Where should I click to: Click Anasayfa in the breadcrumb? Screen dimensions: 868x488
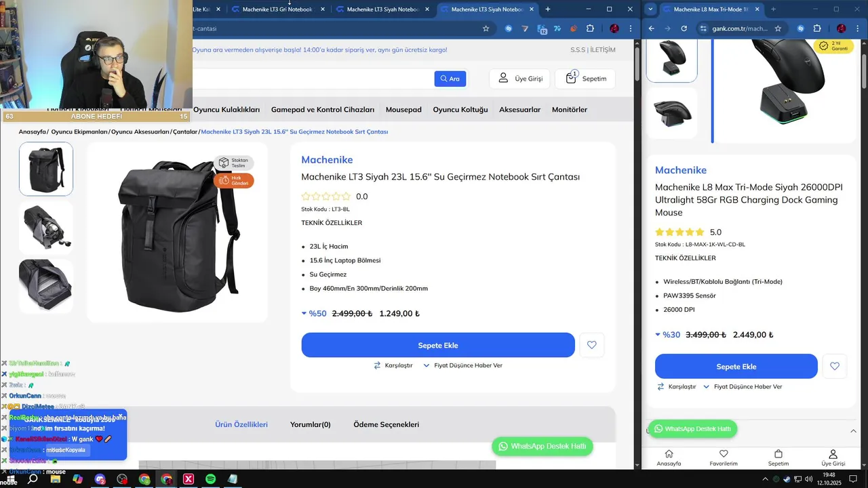(32, 131)
